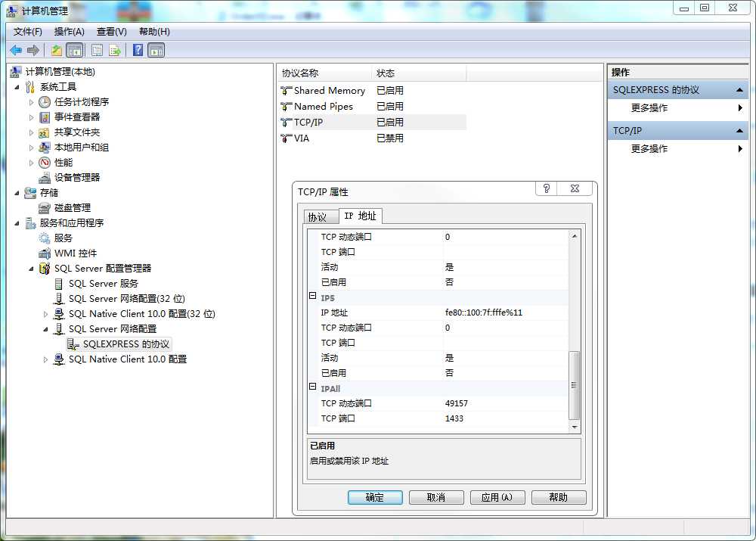
Task: Select Shared Memory protocol icon
Action: pos(287,90)
